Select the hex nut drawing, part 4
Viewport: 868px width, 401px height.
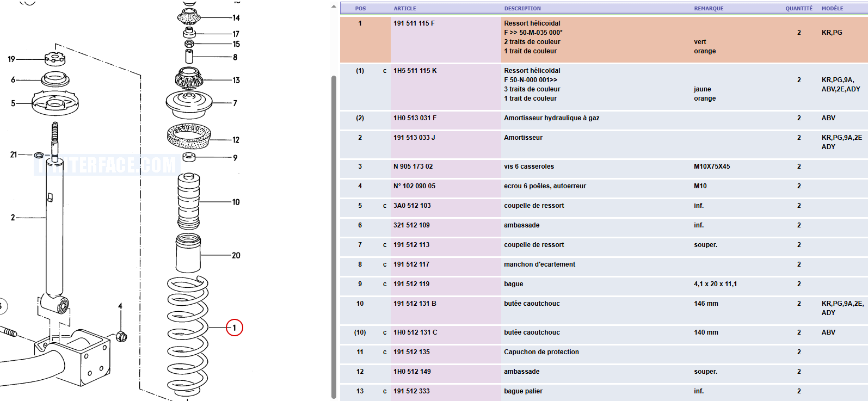[x=122, y=336]
